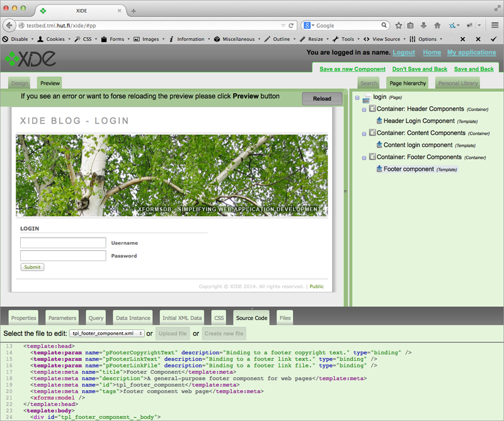The image size is (504, 421).
Task: Open the browser hamburger menu
Action: (x=495, y=26)
